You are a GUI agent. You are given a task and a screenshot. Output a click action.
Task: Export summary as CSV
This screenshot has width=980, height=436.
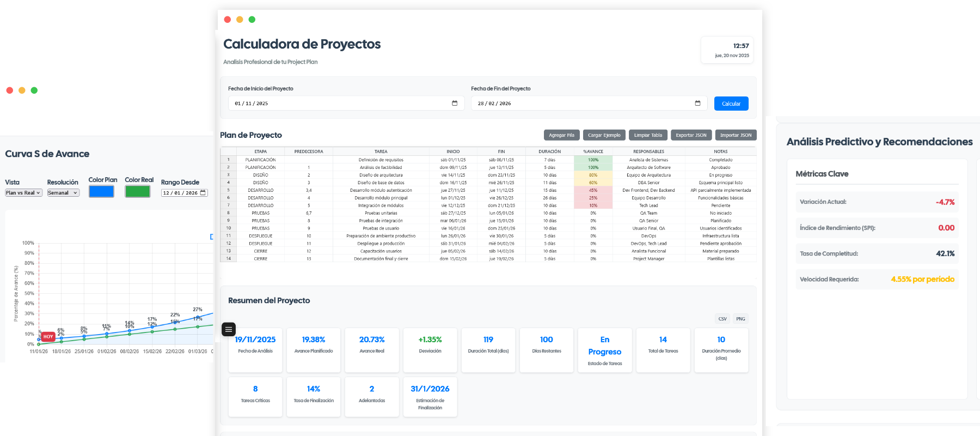(722, 319)
